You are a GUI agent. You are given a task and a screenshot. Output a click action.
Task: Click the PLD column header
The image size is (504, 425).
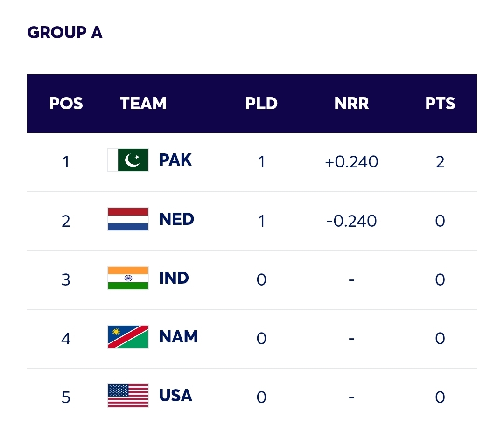pos(261,104)
